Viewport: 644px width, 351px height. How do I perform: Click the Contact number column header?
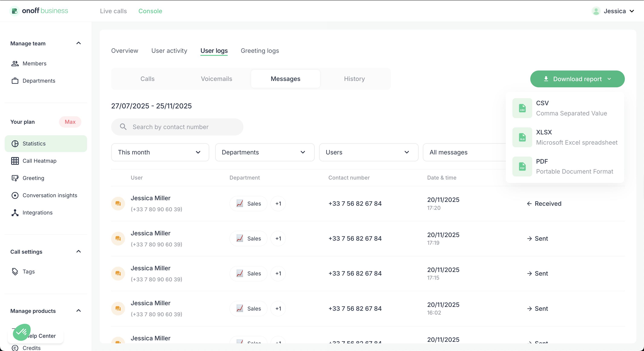(x=349, y=177)
